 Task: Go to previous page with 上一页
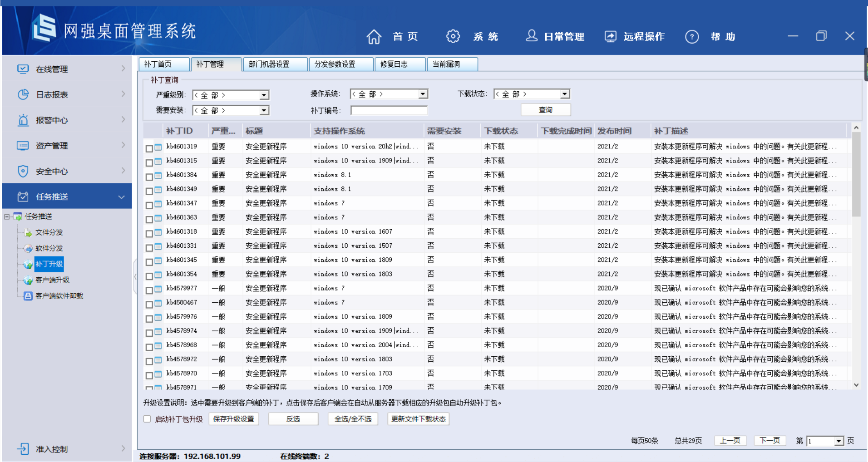730,441
